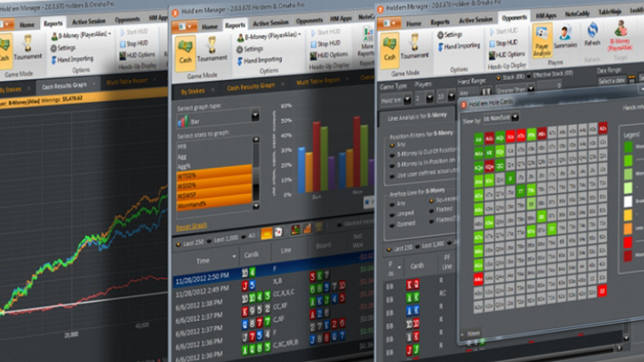Image resolution: width=644 pixels, height=362 pixels.
Task: Sort by Time column header arrow
Action: click(x=234, y=256)
